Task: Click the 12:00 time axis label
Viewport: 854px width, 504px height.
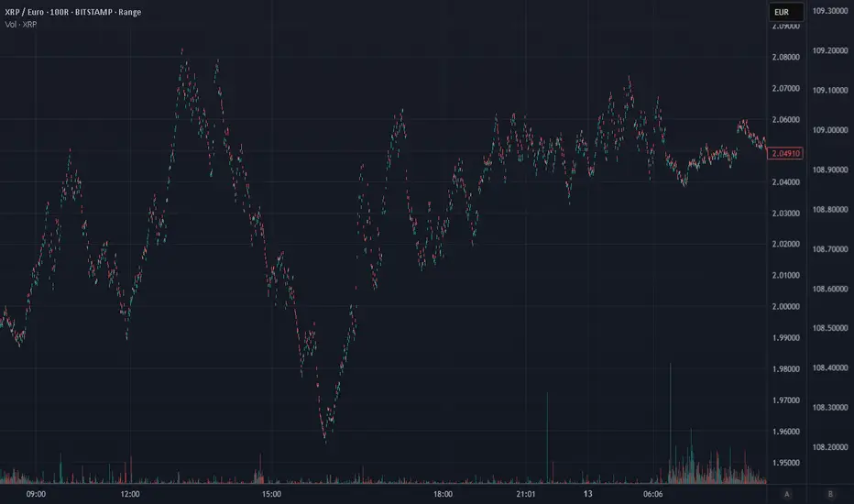Action: click(x=130, y=494)
